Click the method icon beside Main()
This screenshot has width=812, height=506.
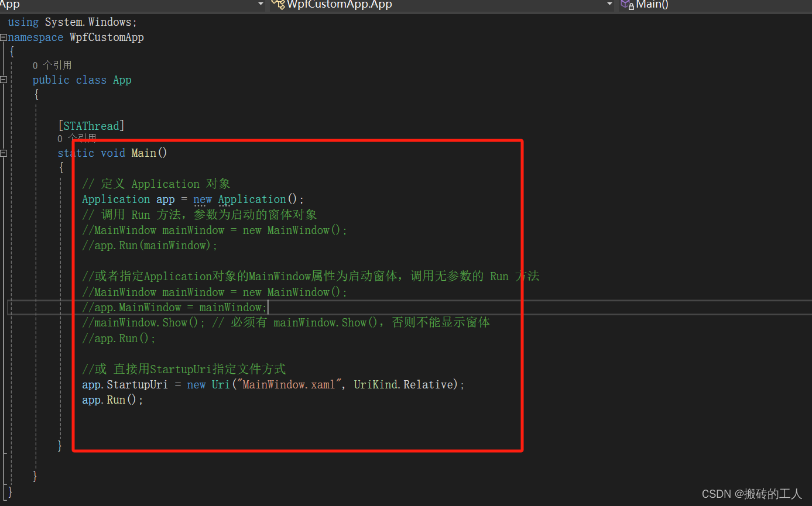tap(627, 5)
